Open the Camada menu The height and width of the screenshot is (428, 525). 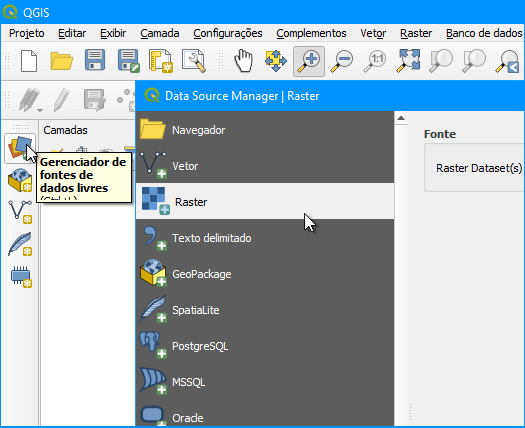[x=160, y=33]
